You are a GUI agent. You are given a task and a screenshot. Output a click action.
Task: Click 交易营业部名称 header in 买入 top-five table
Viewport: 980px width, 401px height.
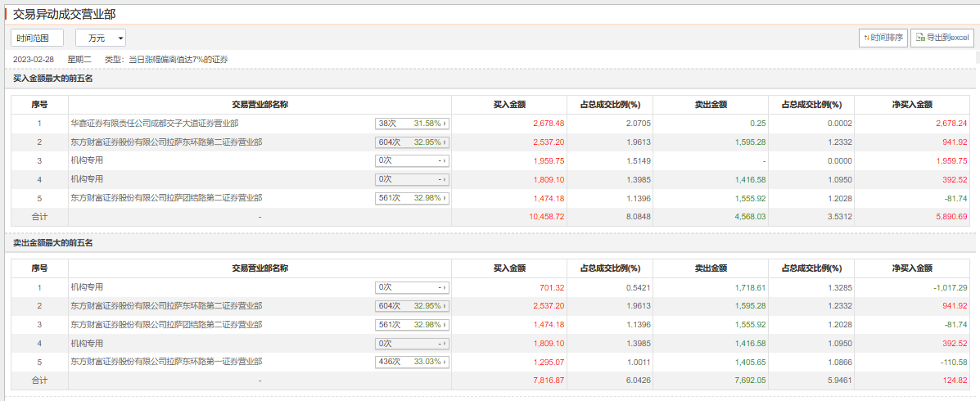tap(260, 105)
